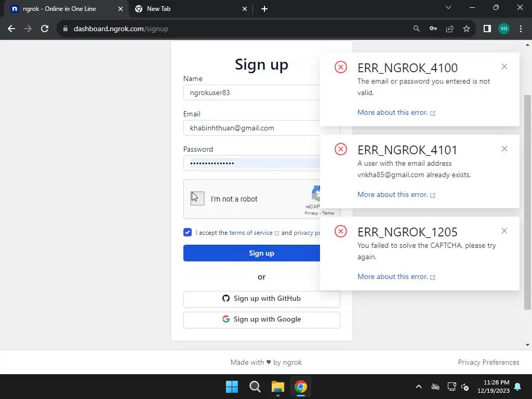Sign up with GitHub
532x399 pixels.
coord(262,299)
